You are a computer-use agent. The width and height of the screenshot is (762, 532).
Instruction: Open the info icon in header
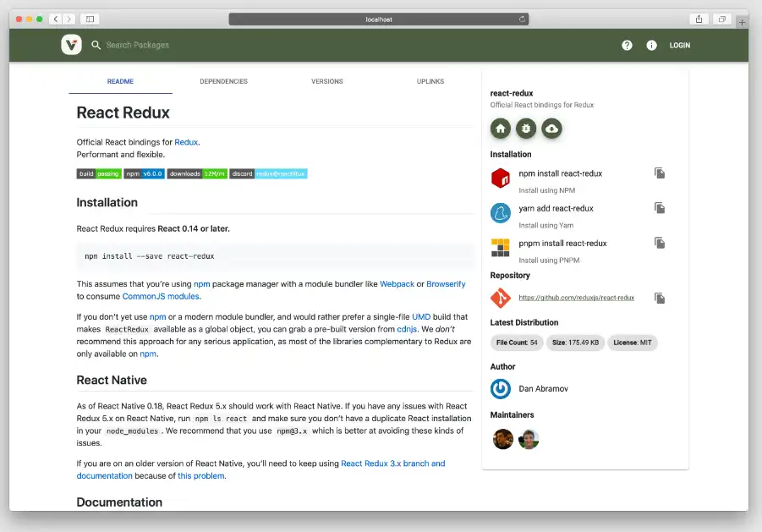pos(652,45)
